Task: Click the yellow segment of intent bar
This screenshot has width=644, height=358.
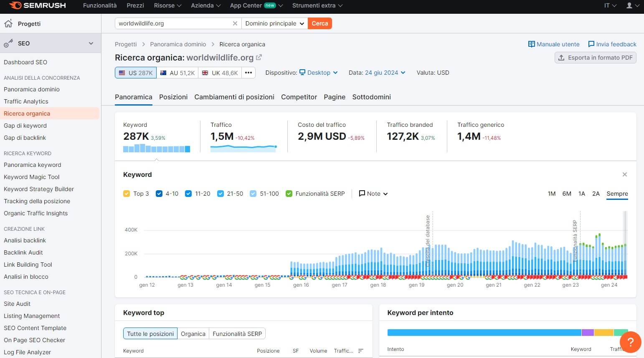Action: pos(604,333)
